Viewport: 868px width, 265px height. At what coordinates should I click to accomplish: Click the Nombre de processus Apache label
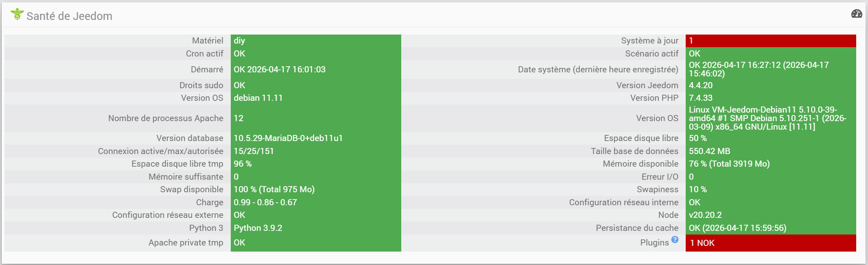click(166, 118)
